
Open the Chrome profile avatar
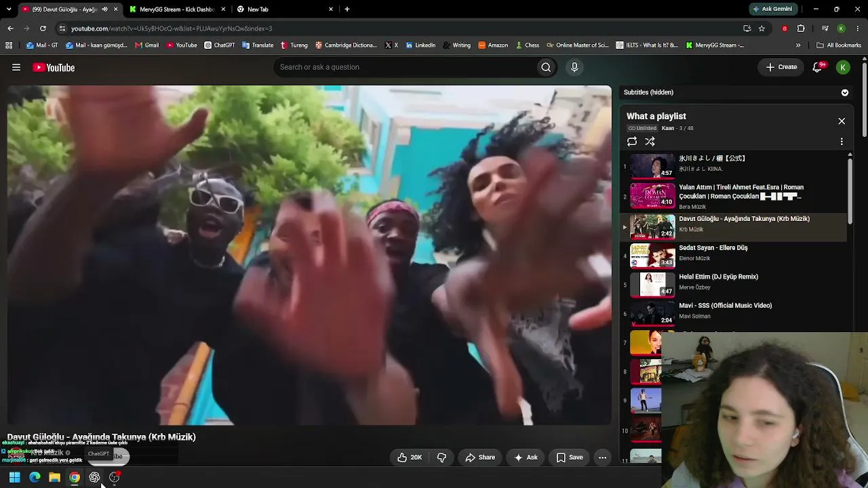[841, 28]
